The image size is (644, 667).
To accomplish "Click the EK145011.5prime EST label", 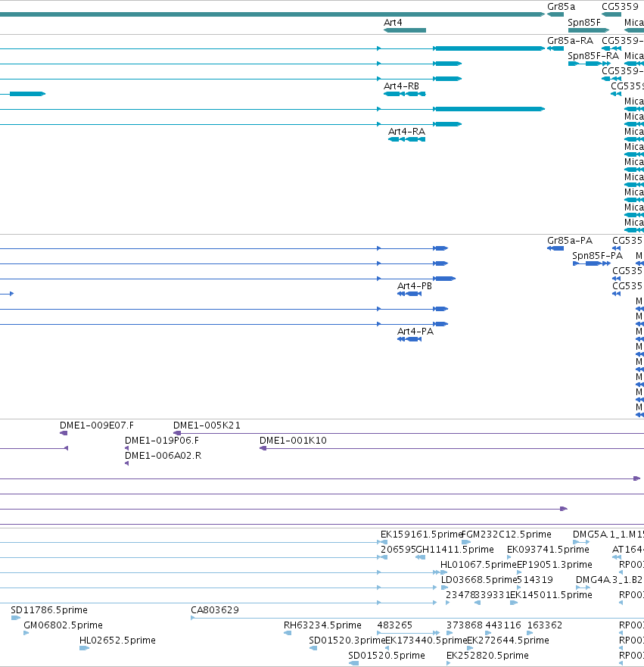I will (x=551, y=595).
